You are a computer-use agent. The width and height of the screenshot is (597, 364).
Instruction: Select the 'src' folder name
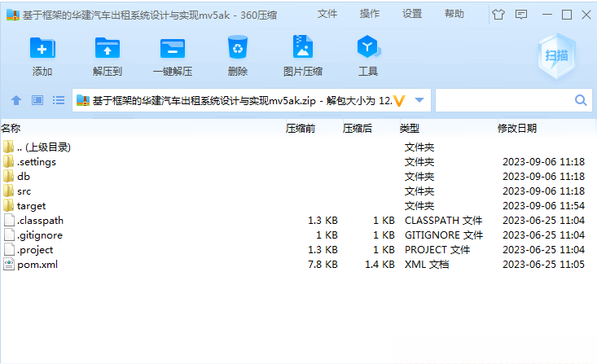tap(24, 191)
